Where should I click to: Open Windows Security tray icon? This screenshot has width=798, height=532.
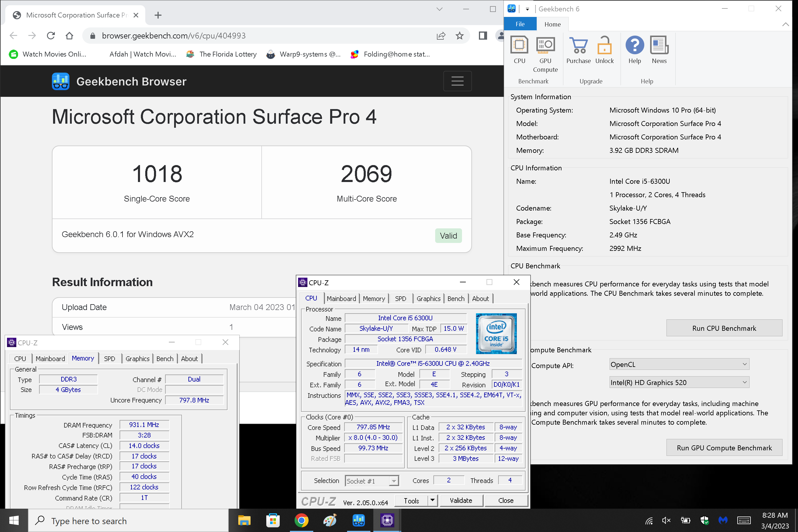click(704, 520)
